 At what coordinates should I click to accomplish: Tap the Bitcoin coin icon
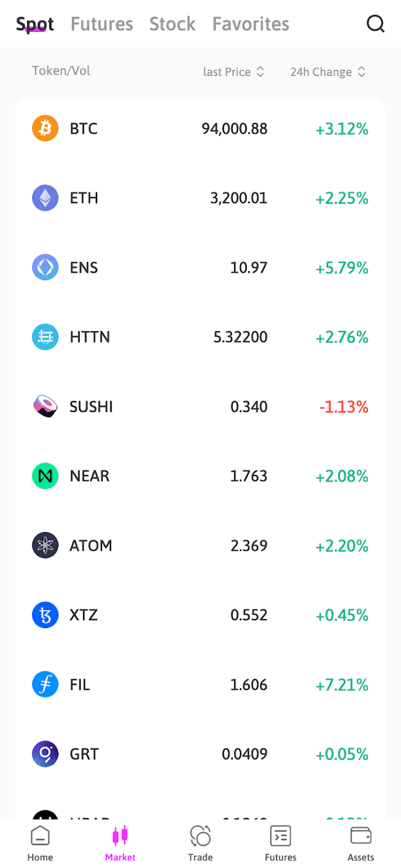[45, 128]
